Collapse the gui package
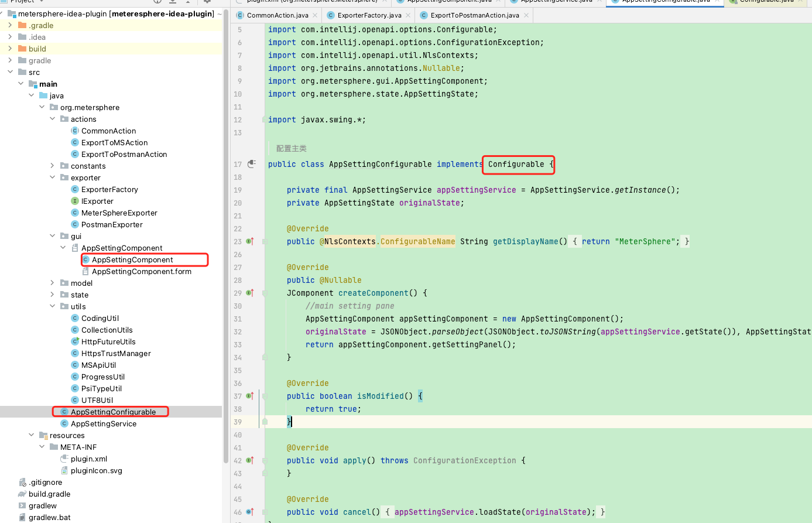 (x=52, y=236)
